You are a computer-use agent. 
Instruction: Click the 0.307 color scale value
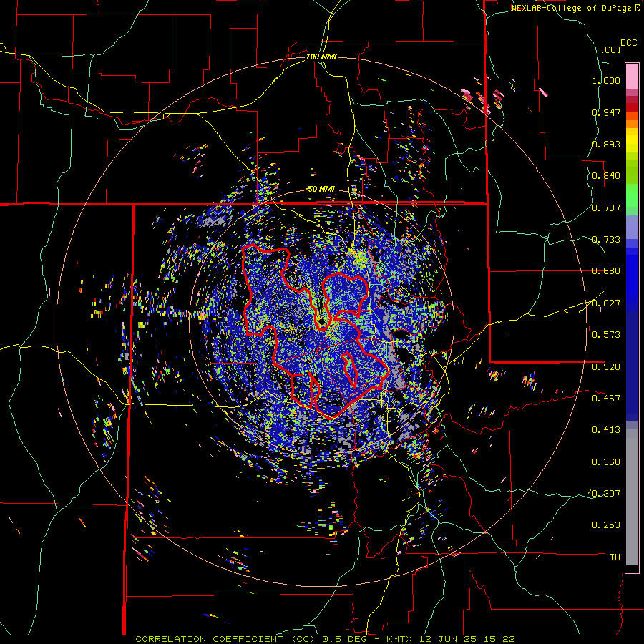point(606,494)
